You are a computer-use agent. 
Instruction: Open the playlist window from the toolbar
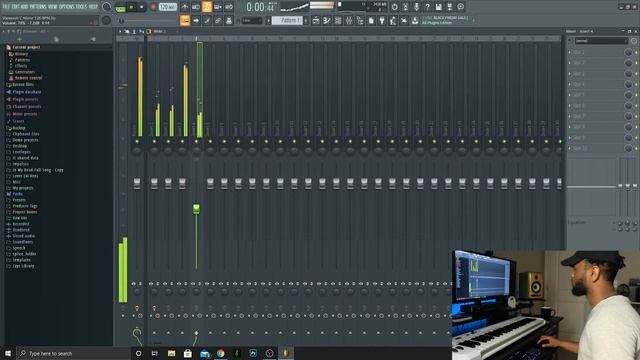pyautogui.click(x=316, y=20)
